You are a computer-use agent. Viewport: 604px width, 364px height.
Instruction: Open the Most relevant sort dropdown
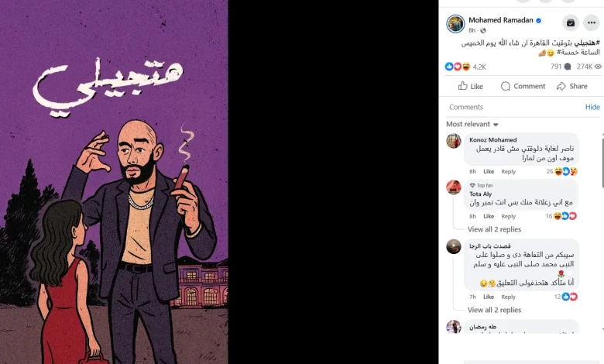click(x=472, y=124)
